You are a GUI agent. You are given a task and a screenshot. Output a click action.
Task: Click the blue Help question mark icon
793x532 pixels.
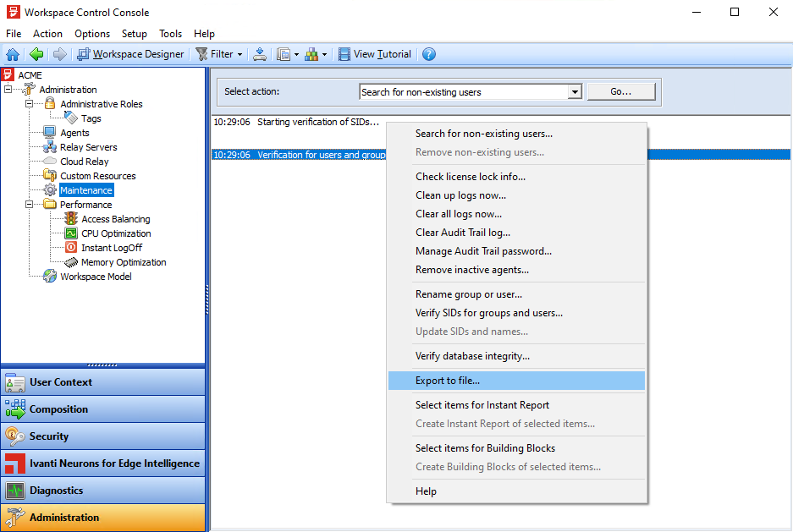[x=429, y=54]
